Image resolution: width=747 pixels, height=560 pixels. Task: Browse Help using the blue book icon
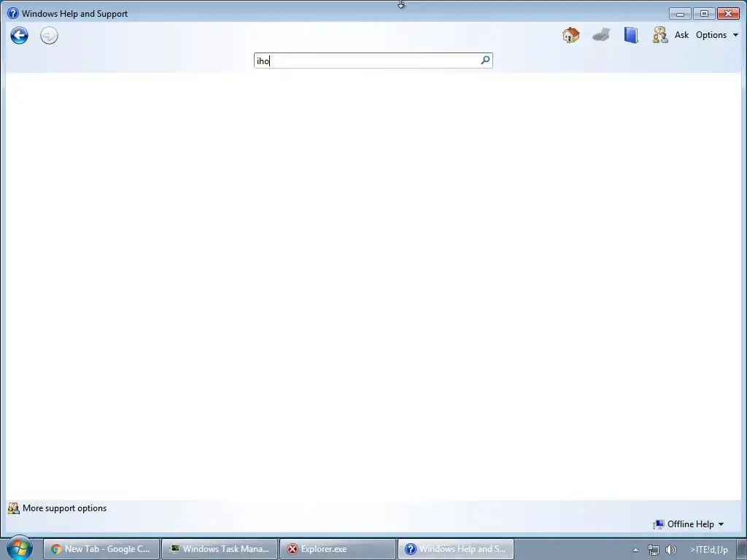tap(631, 35)
